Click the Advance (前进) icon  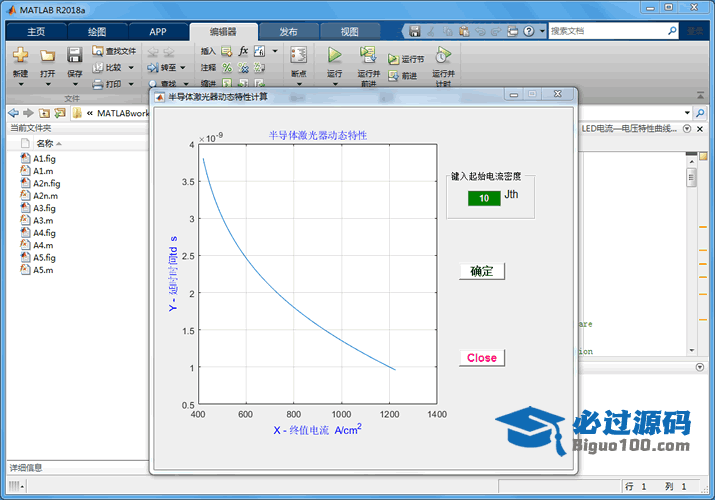(393, 76)
